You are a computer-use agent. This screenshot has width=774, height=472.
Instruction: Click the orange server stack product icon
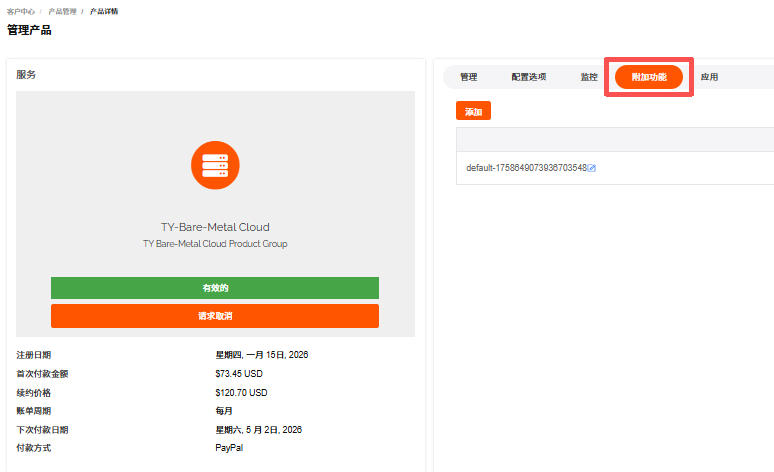click(x=215, y=165)
